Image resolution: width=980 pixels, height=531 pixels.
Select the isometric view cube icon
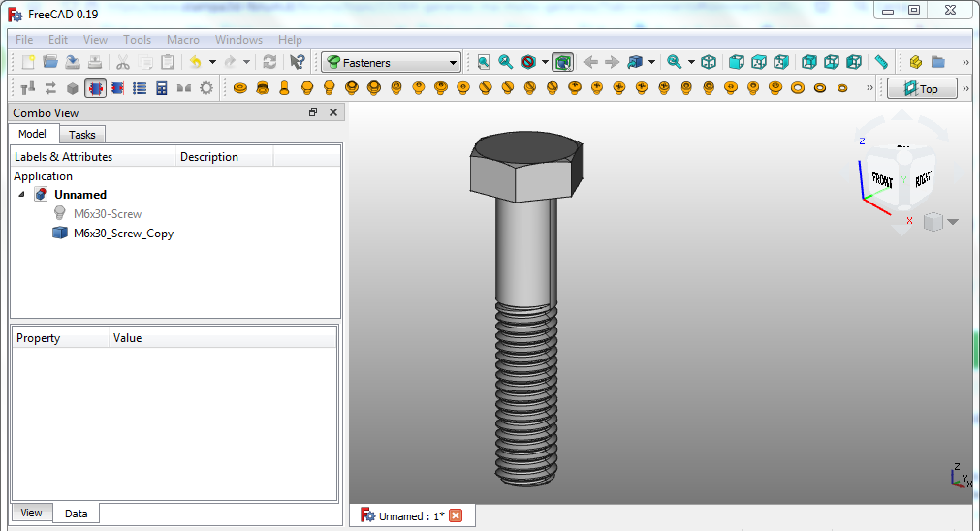709,62
